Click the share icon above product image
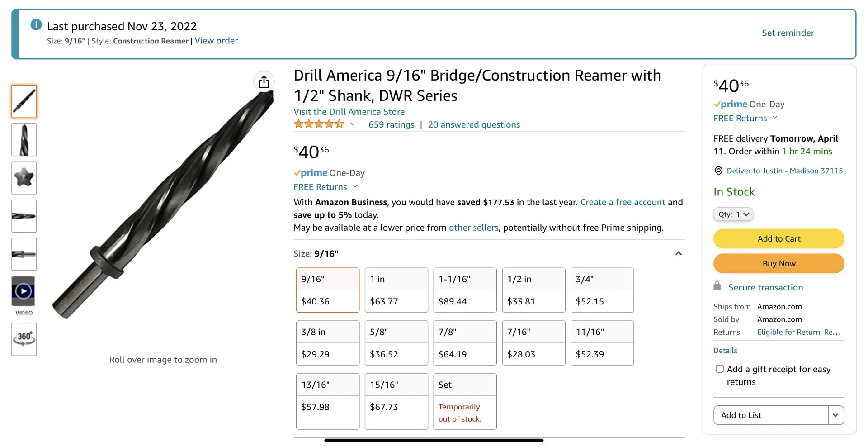 (264, 82)
